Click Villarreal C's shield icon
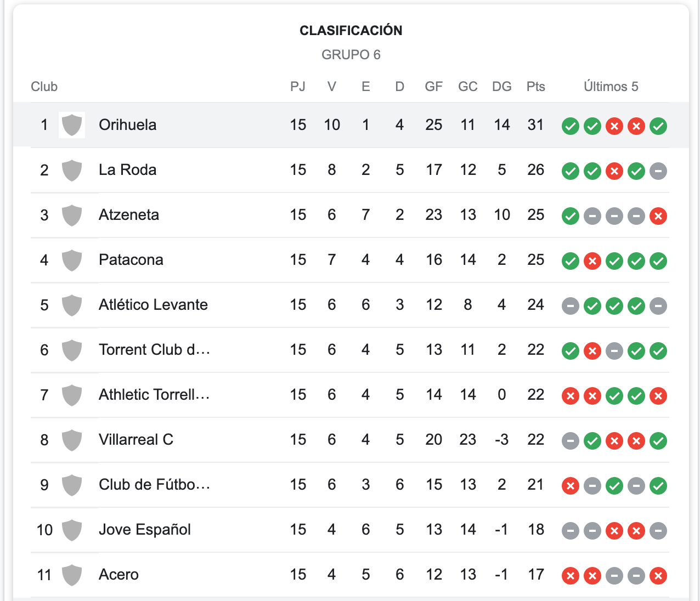 tap(72, 440)
